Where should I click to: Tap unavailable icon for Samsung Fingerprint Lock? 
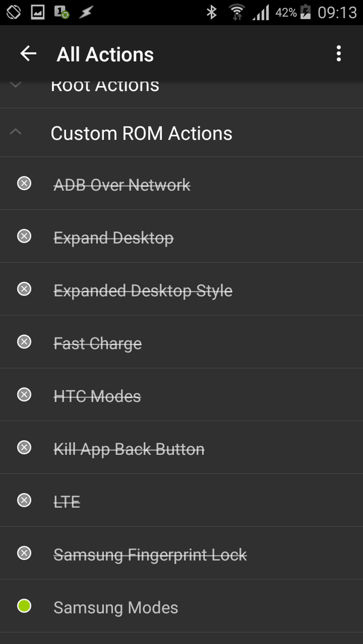[x=24, y=553]
